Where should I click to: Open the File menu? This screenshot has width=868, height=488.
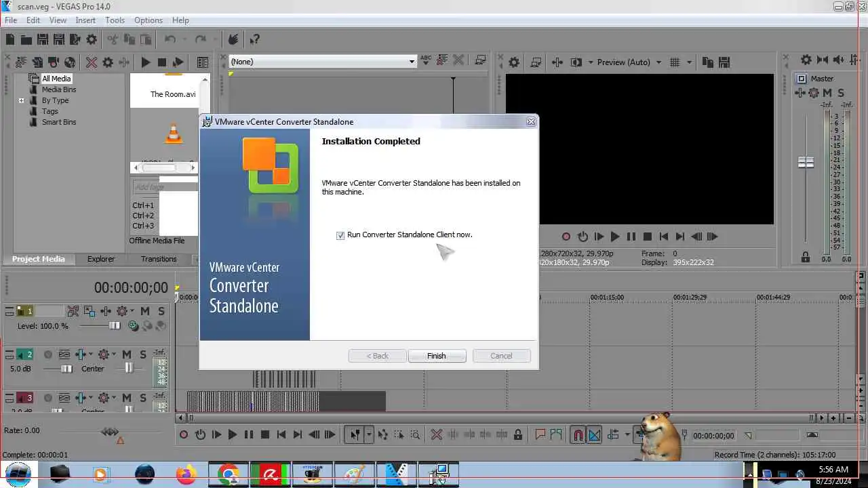tap(11, 20)
